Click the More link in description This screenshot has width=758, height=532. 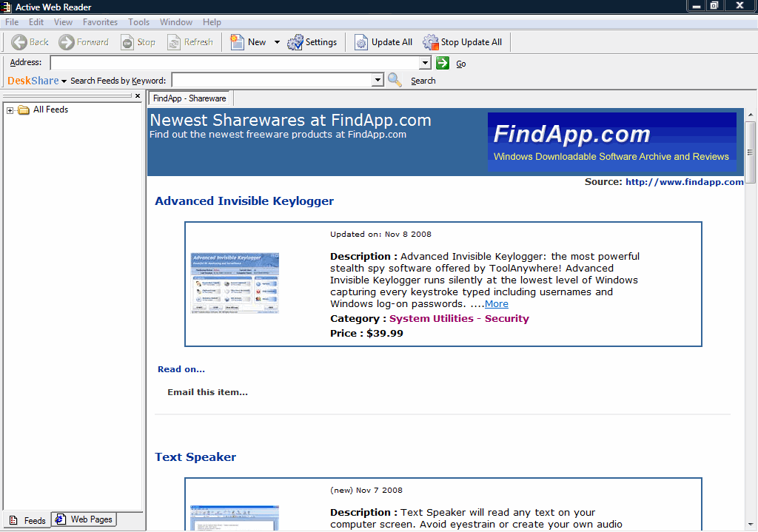497,304
